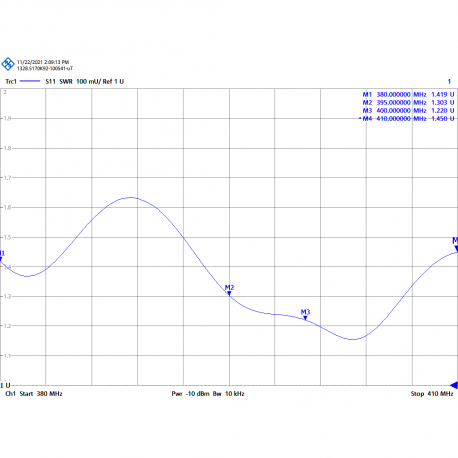Viewport: 458px width, 458px height.
Task: Select the M1 380 MHz marker readout row
Action: [408, 95]
